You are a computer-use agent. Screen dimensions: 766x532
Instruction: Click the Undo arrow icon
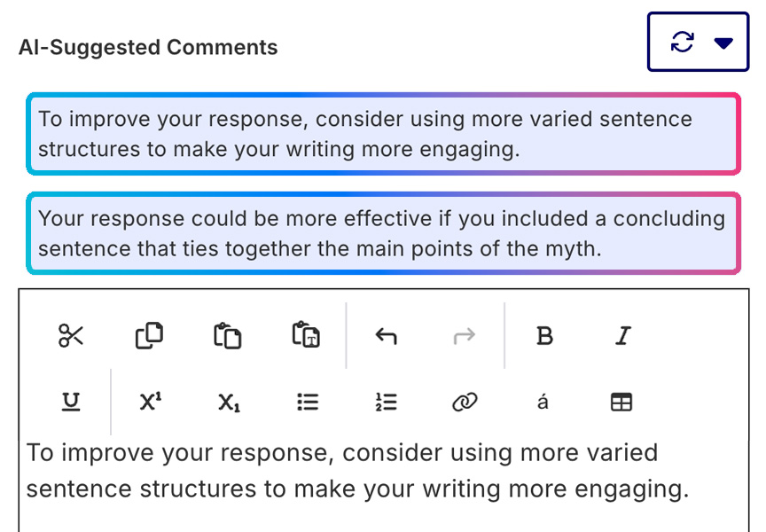click(x=386, y=336)
